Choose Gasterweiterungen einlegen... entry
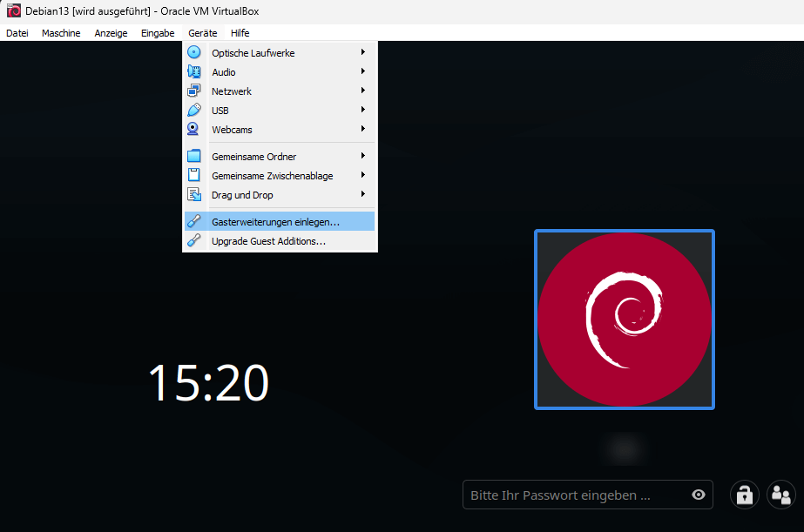Viewport: 804px width, 532px height. (x=280, y=221)
